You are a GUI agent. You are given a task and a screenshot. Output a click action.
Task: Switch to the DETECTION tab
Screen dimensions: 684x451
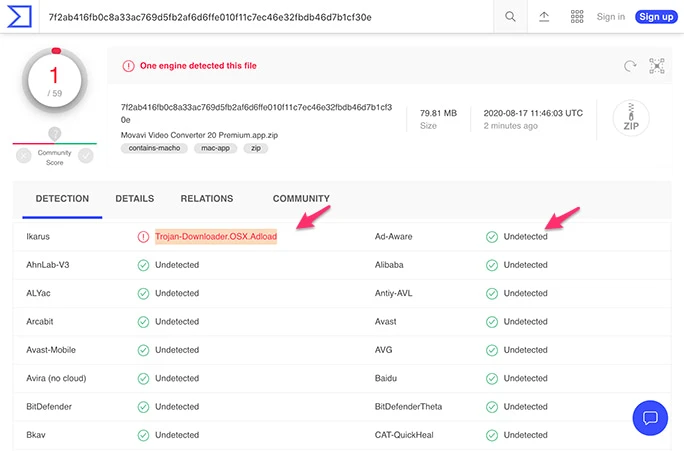pyautogui.click(x=62, y=199)
